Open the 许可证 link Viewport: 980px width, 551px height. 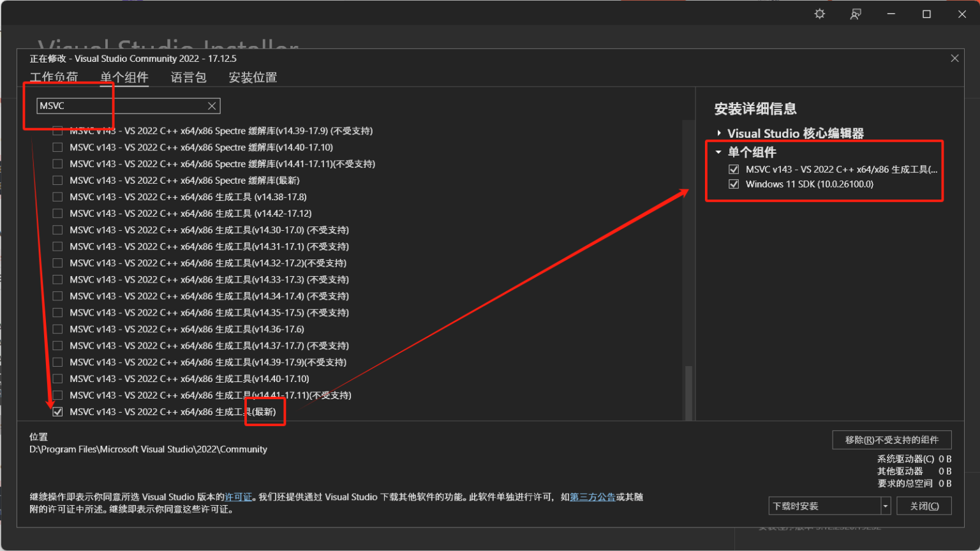(x=237, y=496)
